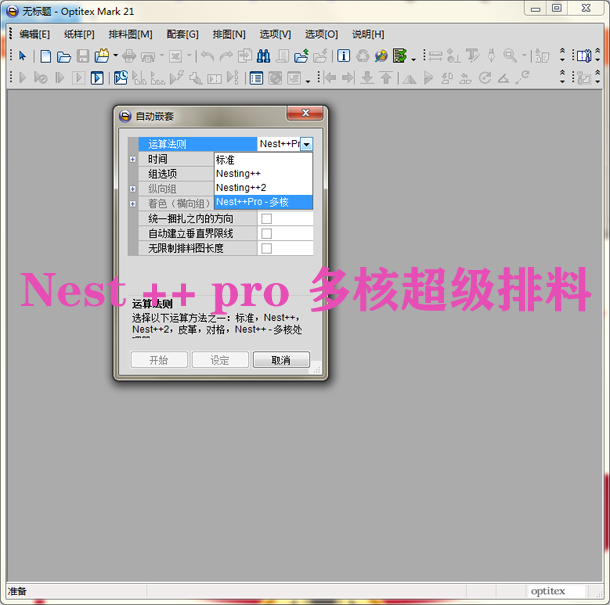Viewport: 610px width, 605px height.
Task: Open the 排料图[M] menu
Action: coord(130,34)
